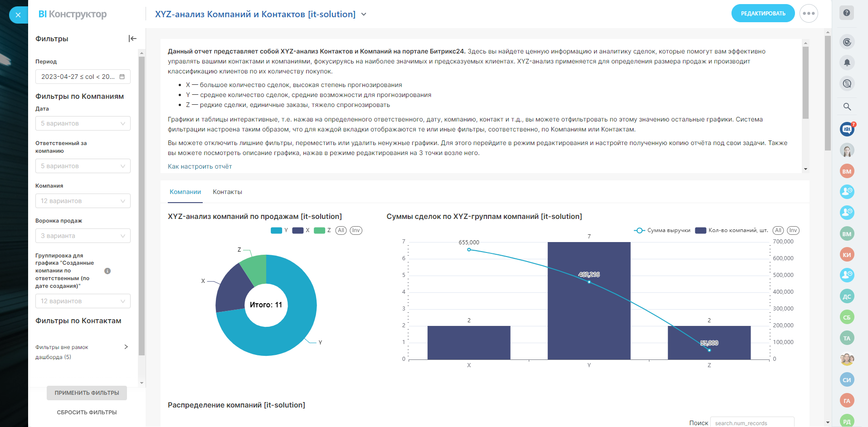Open dashboard title dropdown chevron
The height and width of the screenshot is (427, 868).
[x=364, y=14]
